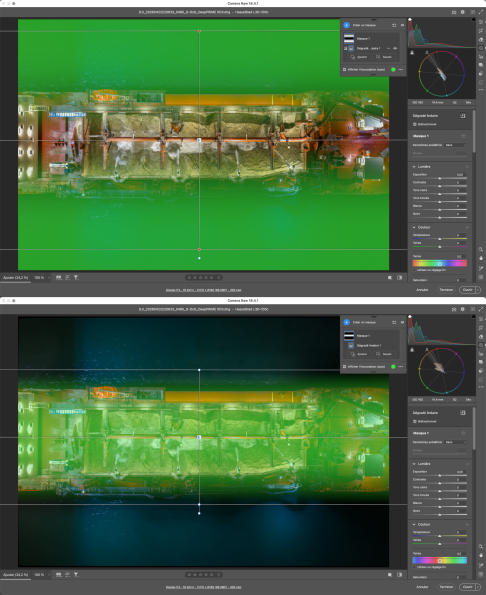Image resolution: width=486 pixels, height=595 pixels.
Task: Open the linear gradient three-dots options in upper window
Action: [x=388, y=48]
